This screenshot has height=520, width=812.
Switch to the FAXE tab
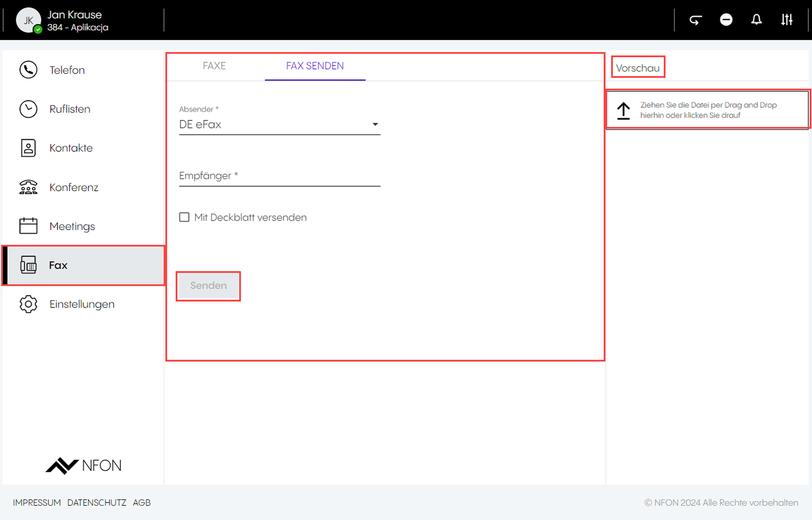(214, 66)
